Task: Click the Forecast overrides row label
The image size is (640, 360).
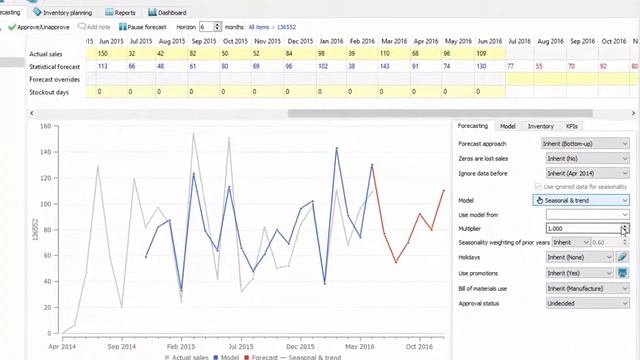Action: [x=55, y=79]
